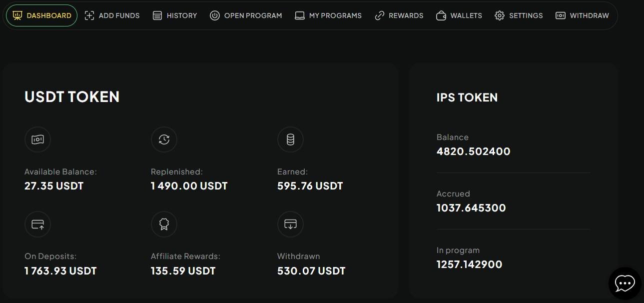Click the Available Balance cash icon
Image resolution: width=644 pixels, height=303 pixels.
(37, 140)
